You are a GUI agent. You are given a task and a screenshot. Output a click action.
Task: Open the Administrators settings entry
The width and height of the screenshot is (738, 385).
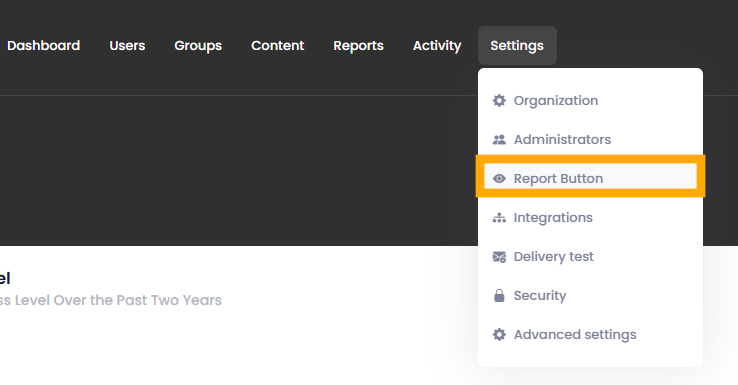pos(590,140)
